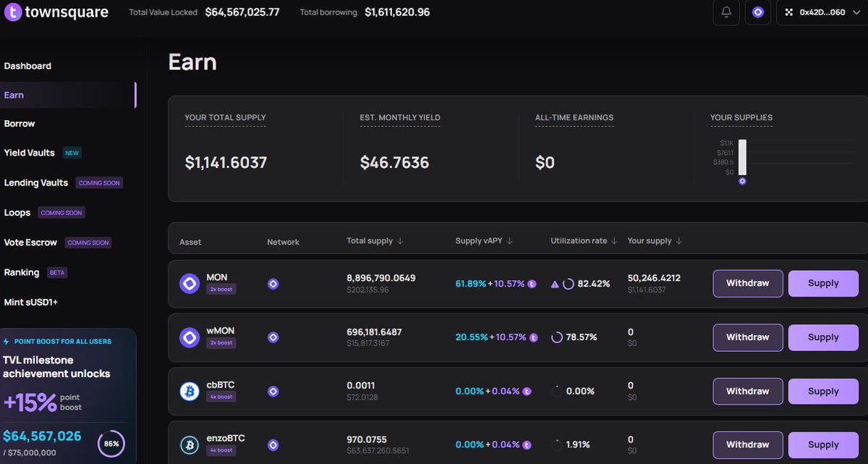868x464 pixels.
Task: Click the lightning bolt Point Boost icon
Action: point(7,341)
